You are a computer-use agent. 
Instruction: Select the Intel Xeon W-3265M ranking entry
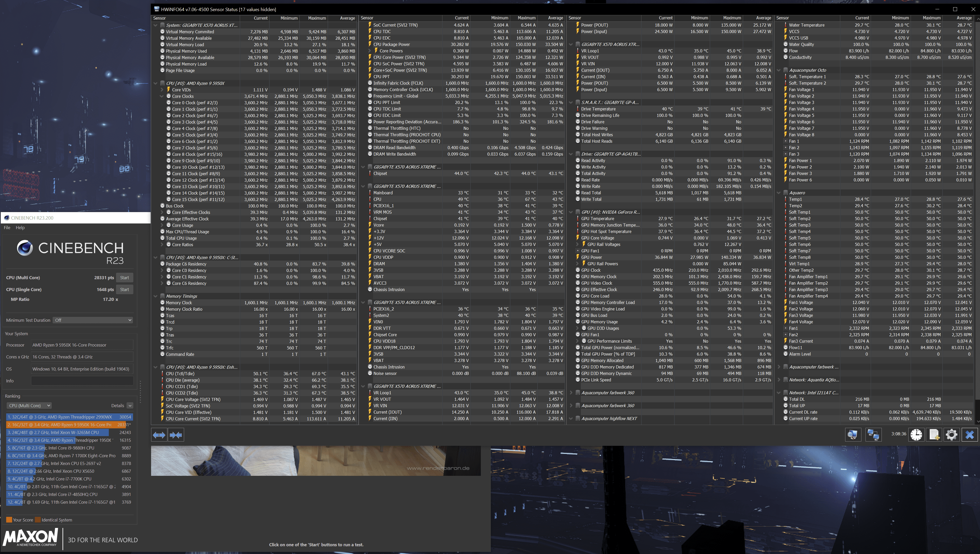click(69, 432)
